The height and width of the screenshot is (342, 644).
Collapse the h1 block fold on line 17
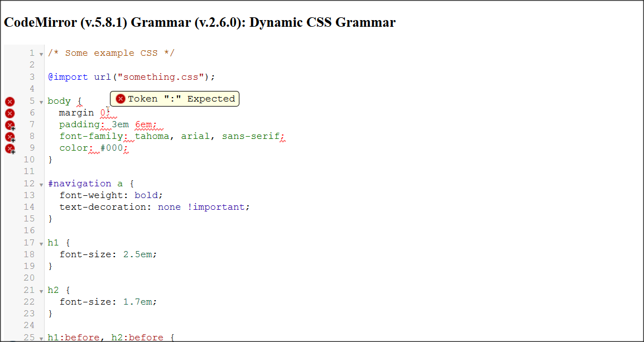pyautogui.click(x=41, y=244)
